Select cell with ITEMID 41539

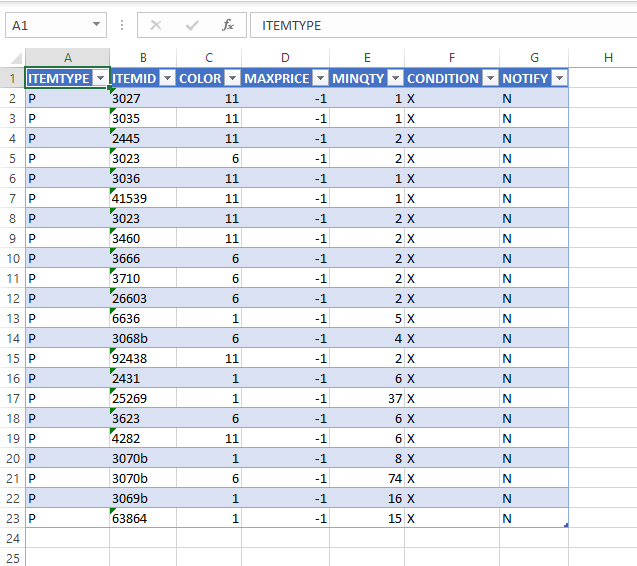tap(143, 198)
